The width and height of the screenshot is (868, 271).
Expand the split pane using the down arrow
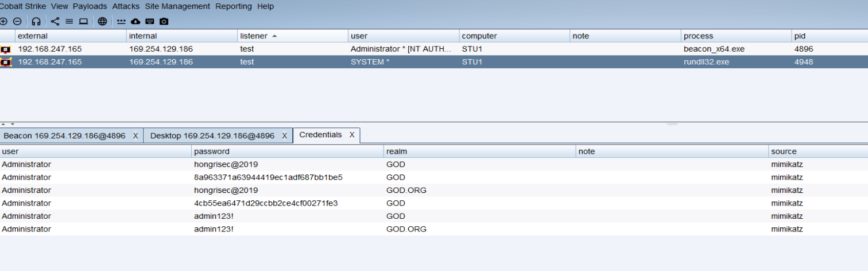coord(12,124)
